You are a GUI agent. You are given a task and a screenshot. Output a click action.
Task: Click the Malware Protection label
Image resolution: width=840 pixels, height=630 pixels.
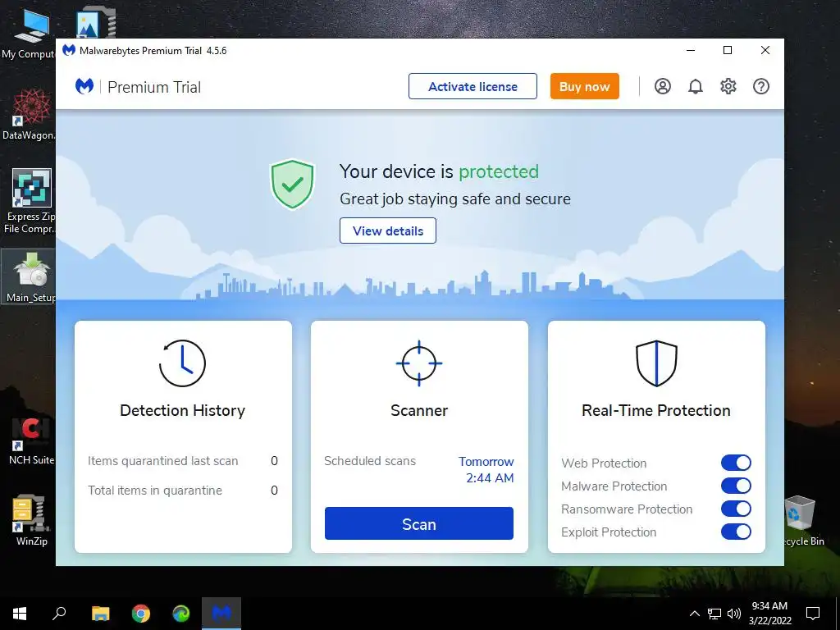click(x=614, y=486)
